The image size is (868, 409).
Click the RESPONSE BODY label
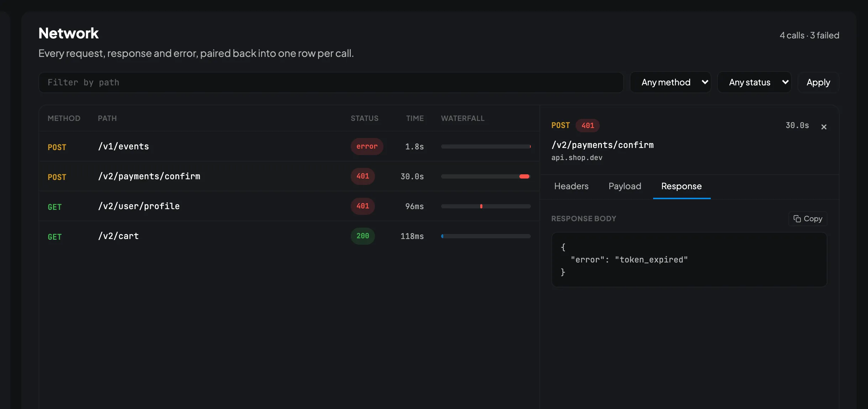coord(584,219)
